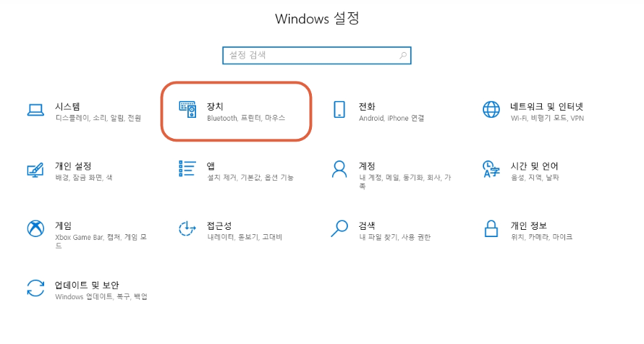Choose the 계정 heading
Image resolution: width=644 pixels, height=344 pixels.
[367, 166]
